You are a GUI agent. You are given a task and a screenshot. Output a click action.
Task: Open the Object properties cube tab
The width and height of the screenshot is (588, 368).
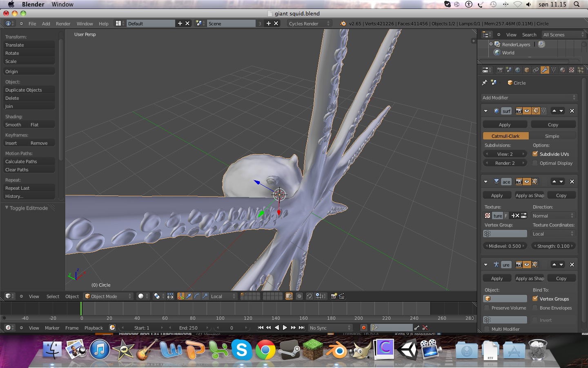click(527, 70)
